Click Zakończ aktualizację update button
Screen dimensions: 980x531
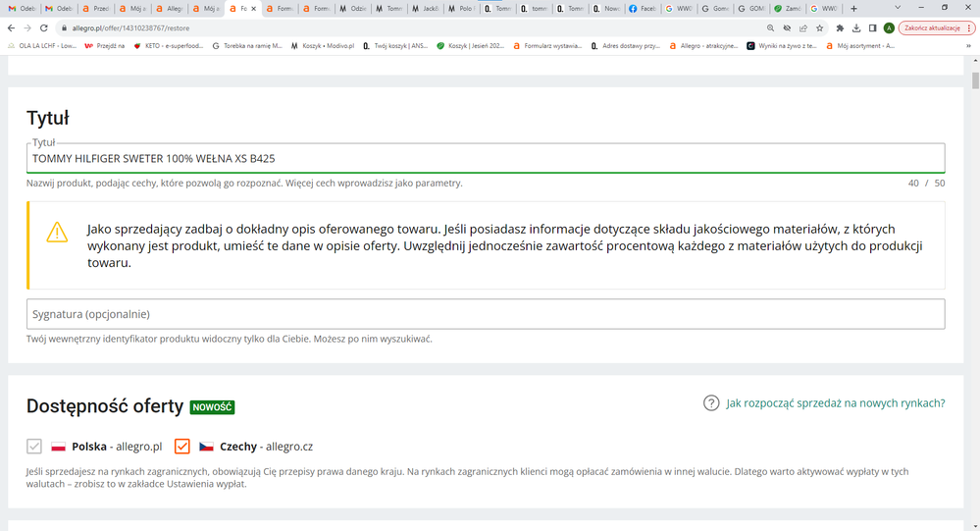(x=936, y=28)
